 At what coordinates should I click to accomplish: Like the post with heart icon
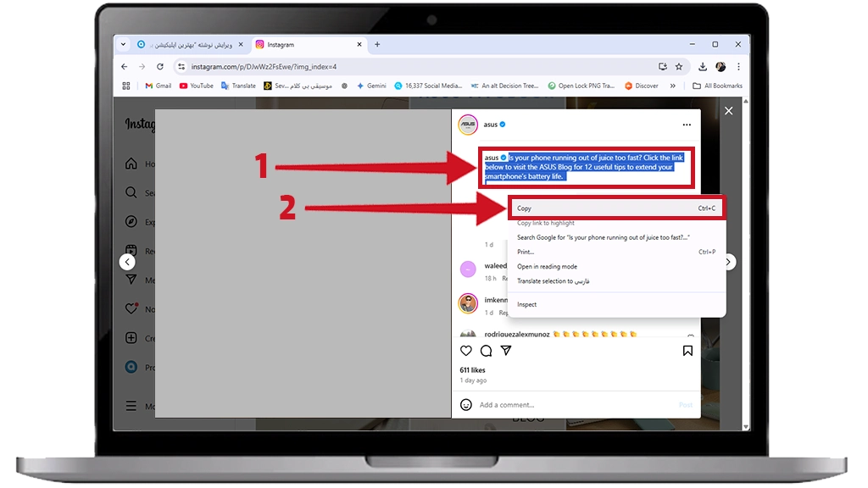click(466, 351)
